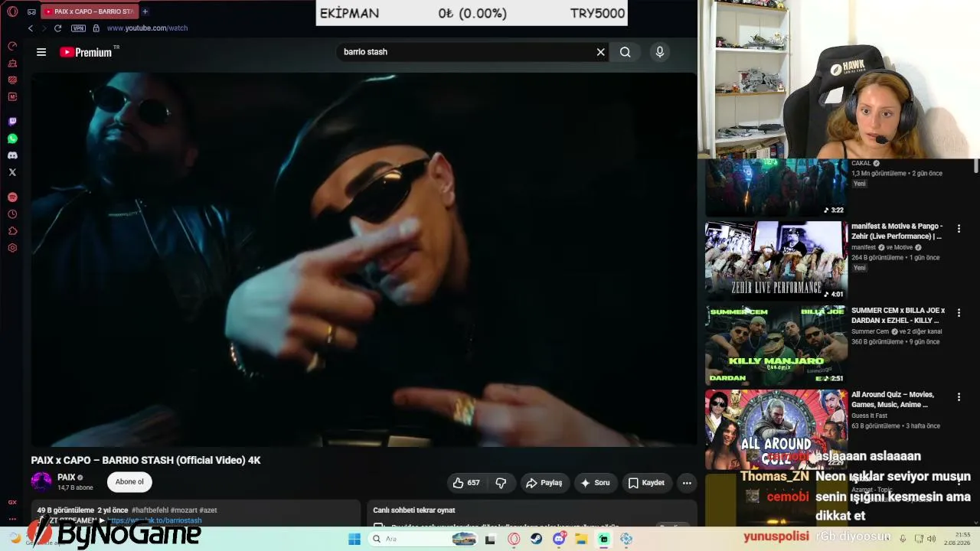Select the PAIX x CAPO browser tab
The width and height of the screenshot is (980, 551).
[x=88, y=11]
